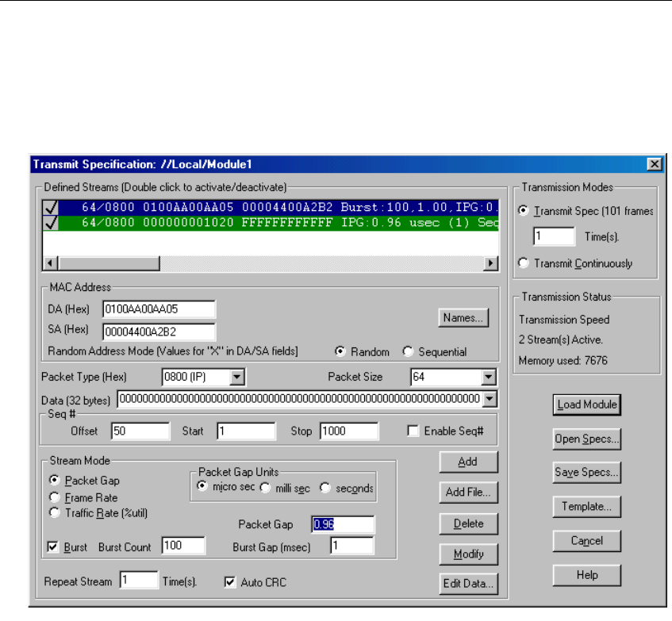Click the 'Memory used: 7676' text
672x621 pixels.
pyautogui.click(x=563, y=361)
